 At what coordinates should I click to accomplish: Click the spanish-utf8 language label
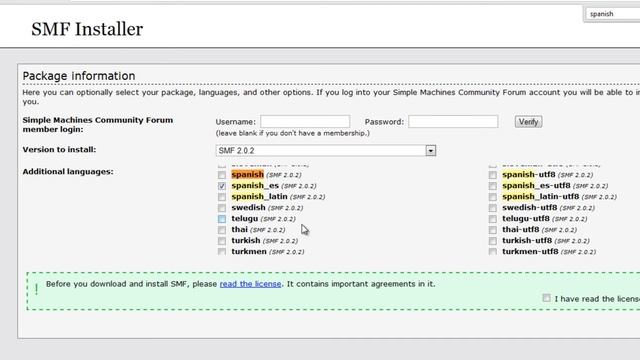pyautogui.click(x=529, y=175)
